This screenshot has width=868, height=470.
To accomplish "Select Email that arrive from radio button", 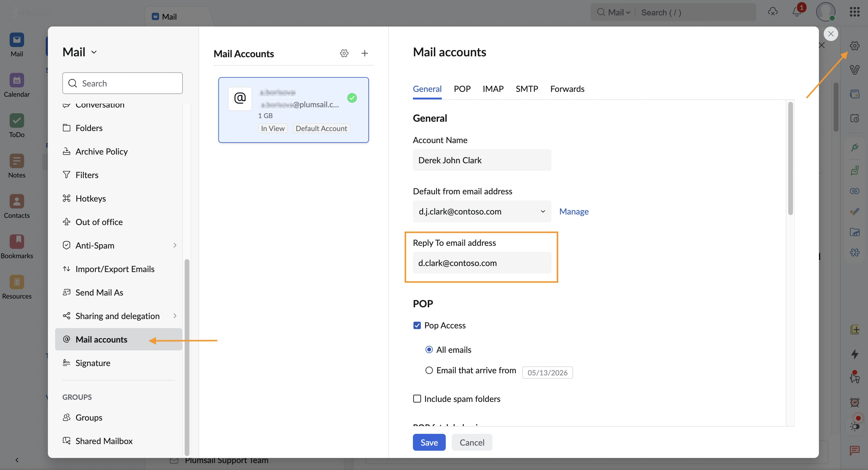I will pos(429,370).
